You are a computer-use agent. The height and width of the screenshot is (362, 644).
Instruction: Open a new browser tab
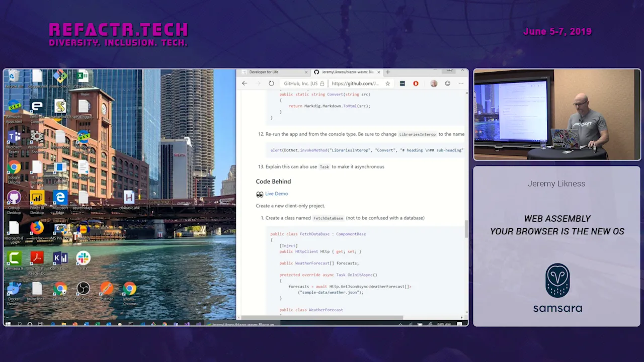click(x=388, y=72)
